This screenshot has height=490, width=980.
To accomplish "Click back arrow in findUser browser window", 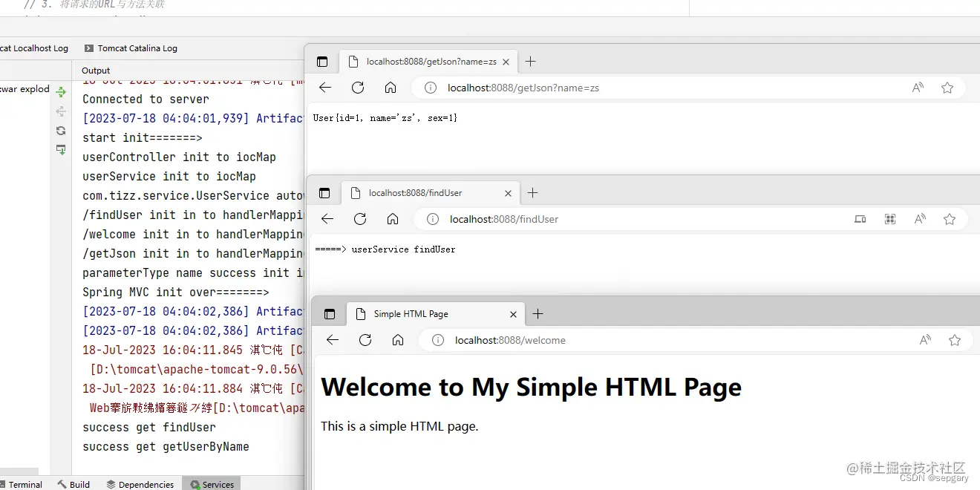I will pyautogui.click(x=327, y=219).
